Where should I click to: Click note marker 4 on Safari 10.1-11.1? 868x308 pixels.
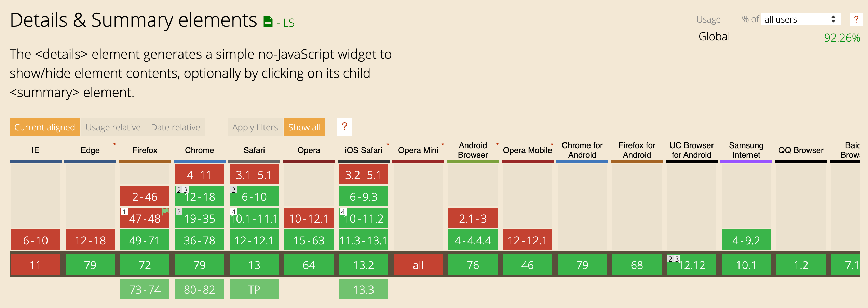(233, 212)
